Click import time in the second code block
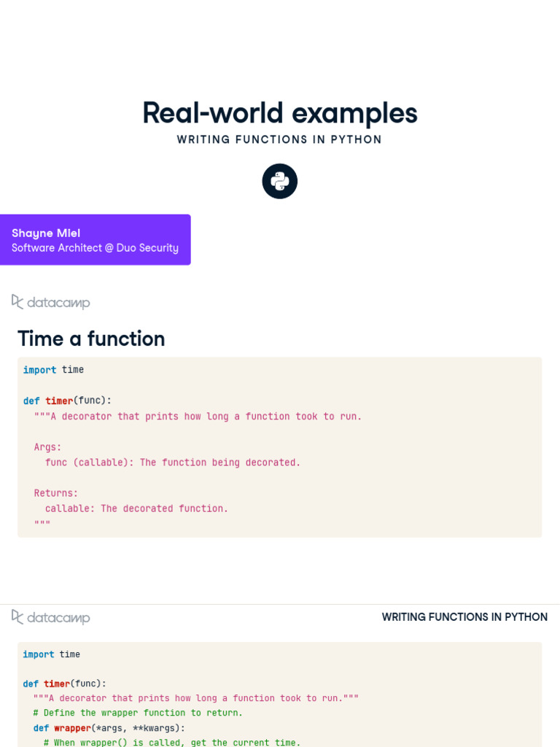The width and height of the screenshot is (560, 747). click(x=51, y=654)
